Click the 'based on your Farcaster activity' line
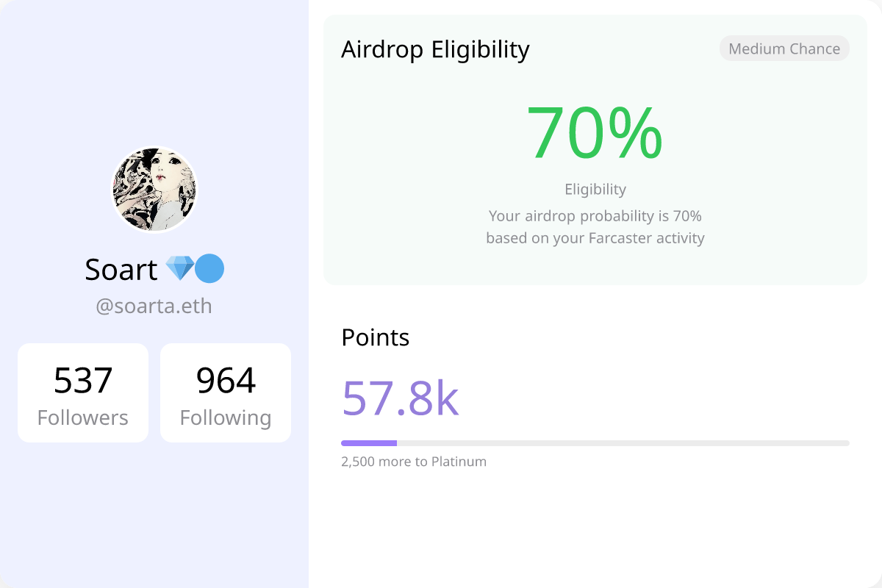 595,238
